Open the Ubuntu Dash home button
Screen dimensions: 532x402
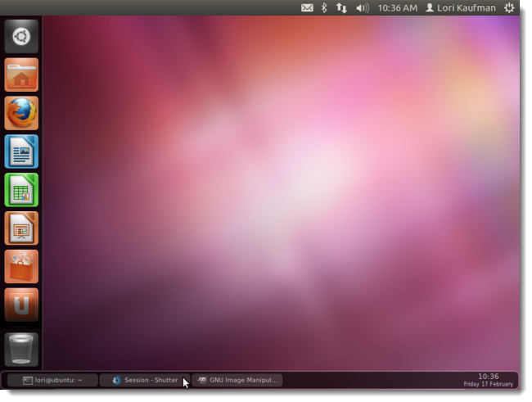[21, 36]
